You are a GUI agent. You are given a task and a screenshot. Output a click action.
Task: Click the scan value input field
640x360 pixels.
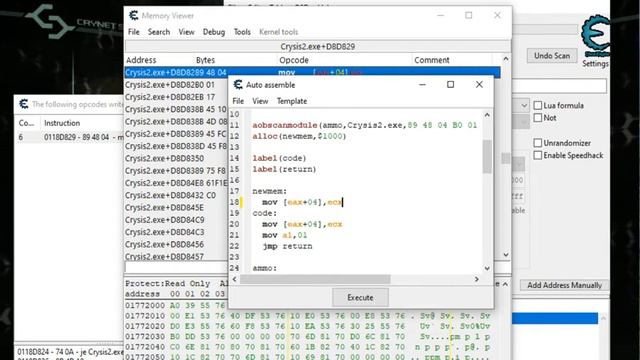[559, 86]
